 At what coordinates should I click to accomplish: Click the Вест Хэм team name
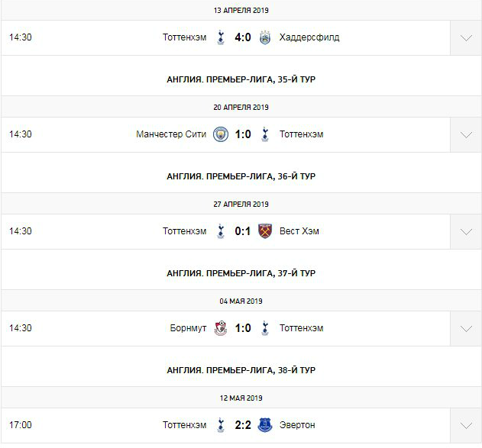(x=299, y=231)
